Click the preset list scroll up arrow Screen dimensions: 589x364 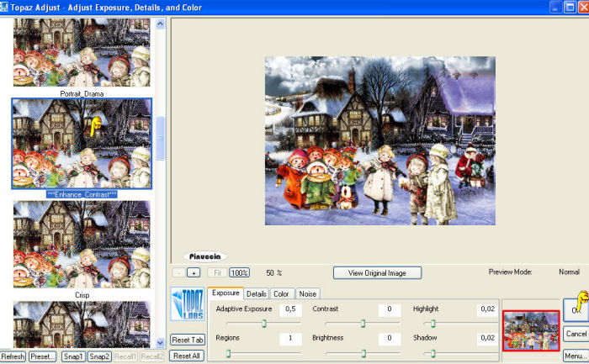(x=160, y=24)
